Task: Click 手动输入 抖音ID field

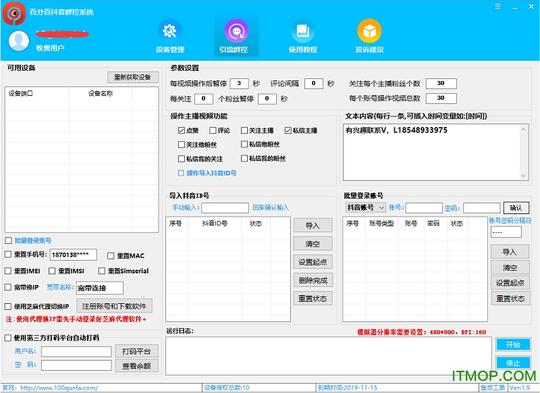Action: click(x=225, y=208)
